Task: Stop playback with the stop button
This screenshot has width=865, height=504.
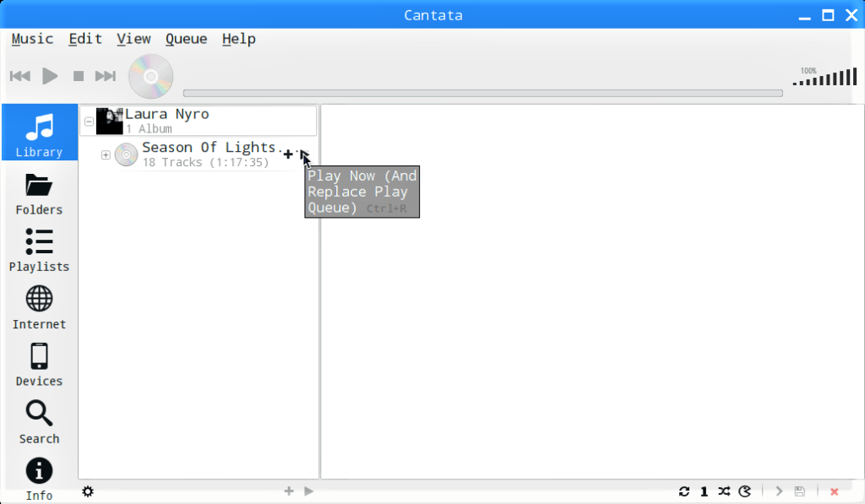Action: tap(79, 76)
